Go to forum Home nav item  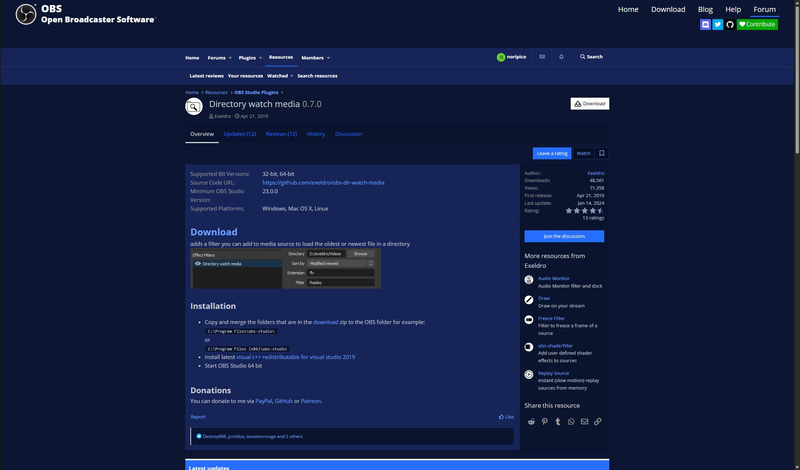pos(192,58)
